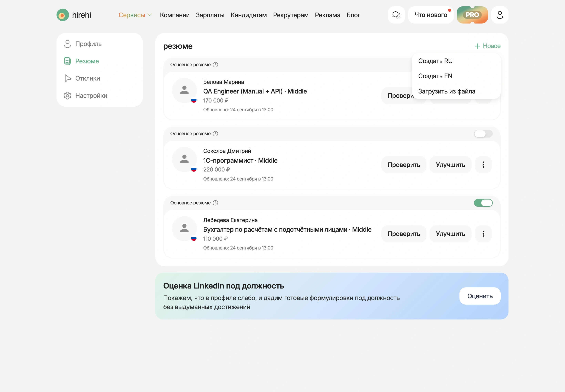The width and height of the screenshot is (565, 392).
Task: Open the user account icon in the header
Action: (500, 15)
